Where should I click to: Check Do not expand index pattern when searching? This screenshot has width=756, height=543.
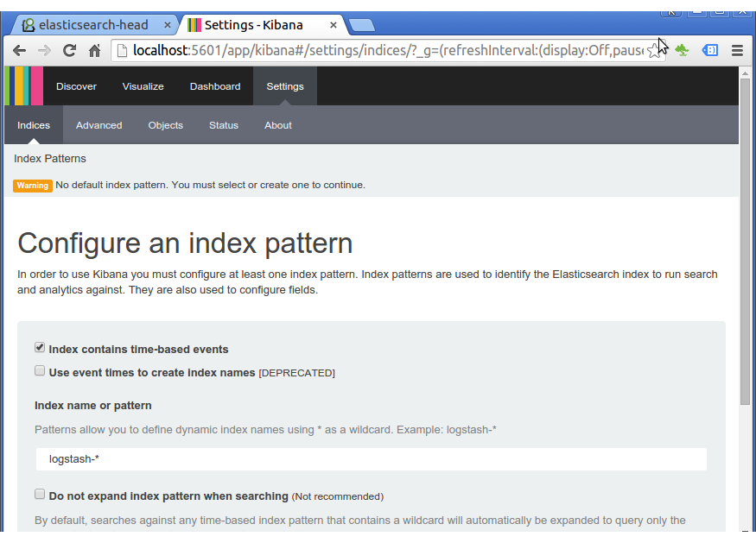pyautogui.click(x=40, y=494)
